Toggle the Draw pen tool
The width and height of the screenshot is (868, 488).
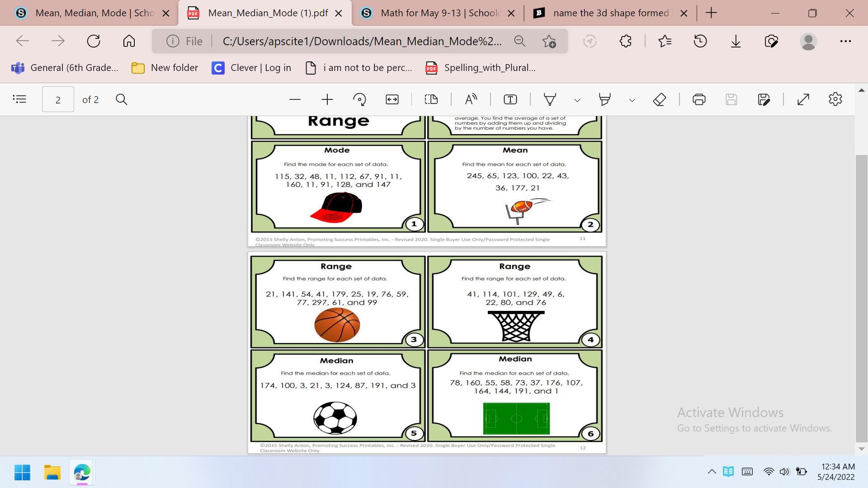(550, 99)
